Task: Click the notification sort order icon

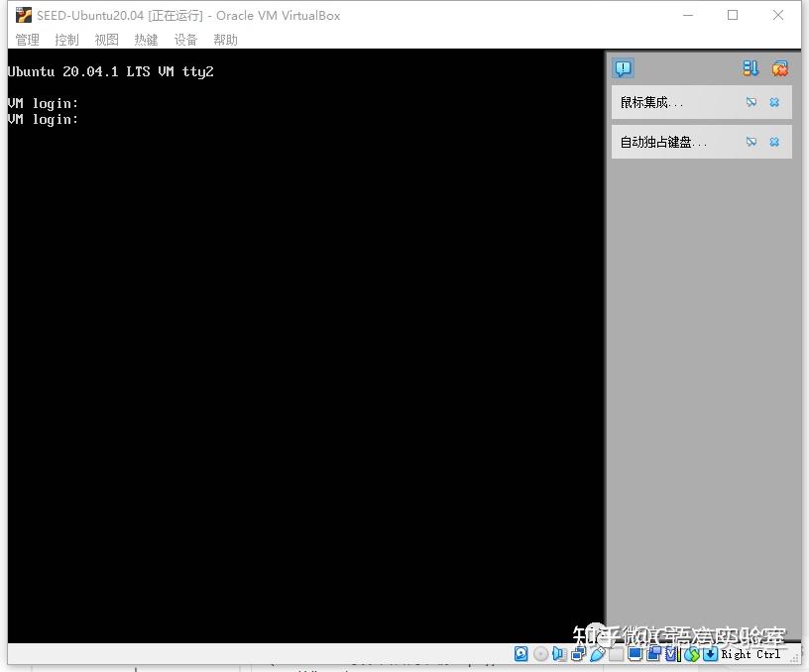Action: click(751, 68)
